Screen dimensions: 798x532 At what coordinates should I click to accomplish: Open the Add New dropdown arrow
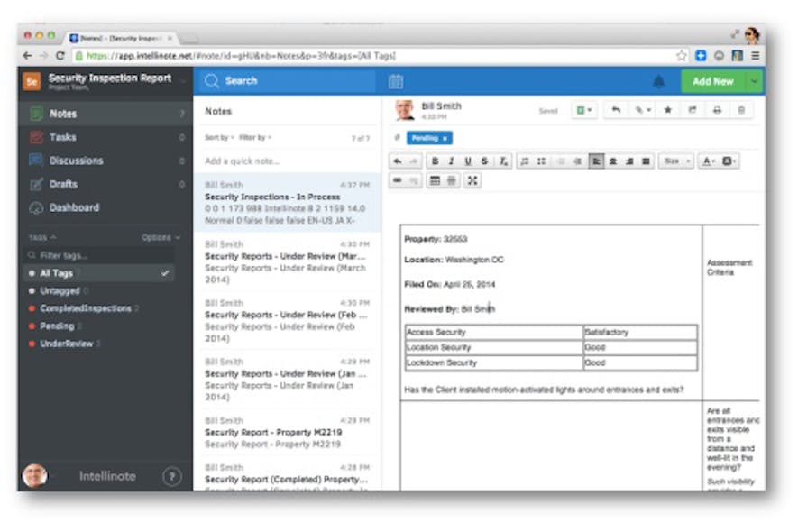[754, 81]
